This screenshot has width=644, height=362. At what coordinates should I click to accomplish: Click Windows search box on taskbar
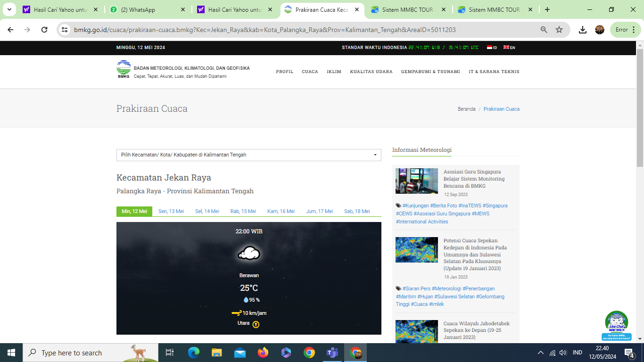(x=91, y=353)
